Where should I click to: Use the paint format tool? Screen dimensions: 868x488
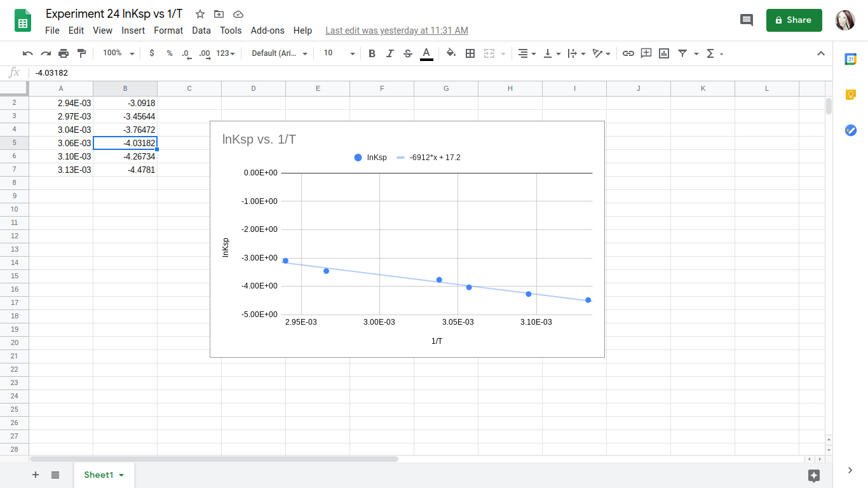81,53
